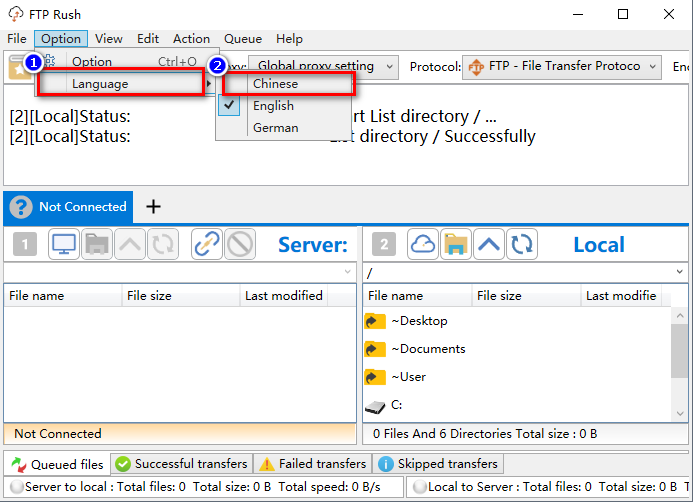This screenshot has width=693, height=502.
Task: Open the Edit menu
Action: 148,39
